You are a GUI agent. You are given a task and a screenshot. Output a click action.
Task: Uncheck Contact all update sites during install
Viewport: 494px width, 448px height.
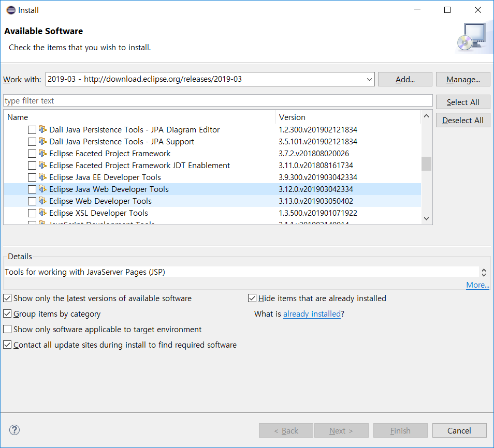(7, 345)
